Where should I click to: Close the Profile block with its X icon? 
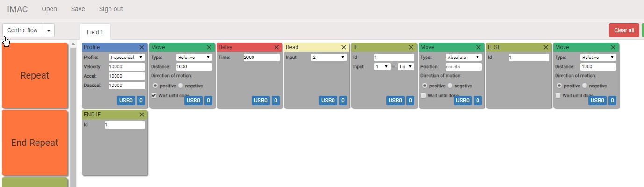[x=142, y=47]
